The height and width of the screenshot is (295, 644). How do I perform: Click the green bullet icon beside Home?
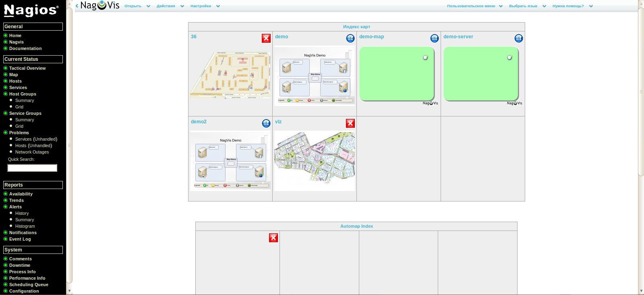point(6,35)
